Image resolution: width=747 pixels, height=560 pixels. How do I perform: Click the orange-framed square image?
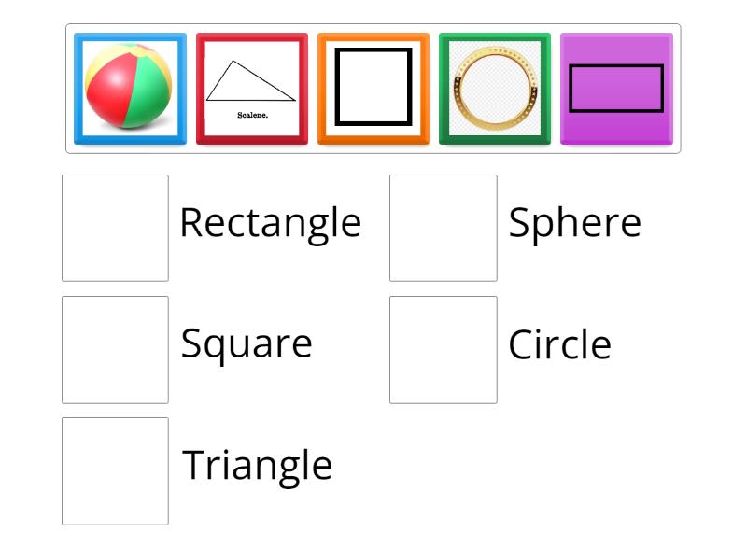[x=373, y=88]
